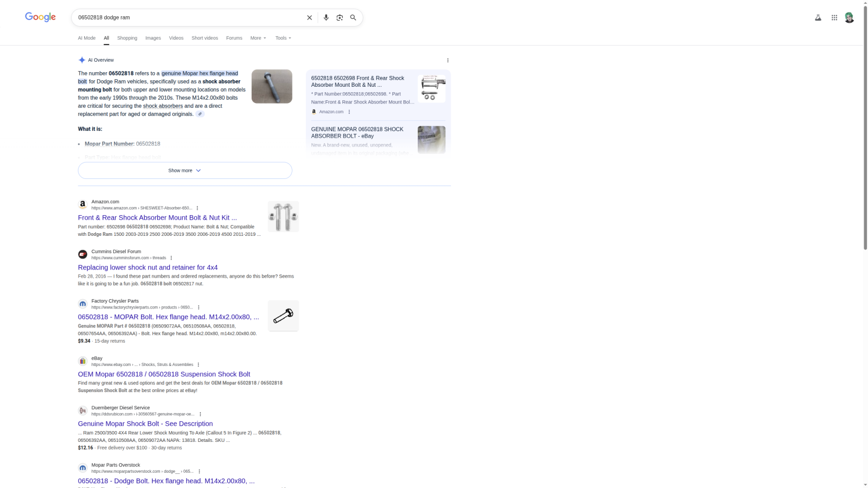The width and height of the screenshot is (868, 488).
Task: Open eBay OEM Mopar Suspension Shock Bolt result
Action: coord(164,374)
